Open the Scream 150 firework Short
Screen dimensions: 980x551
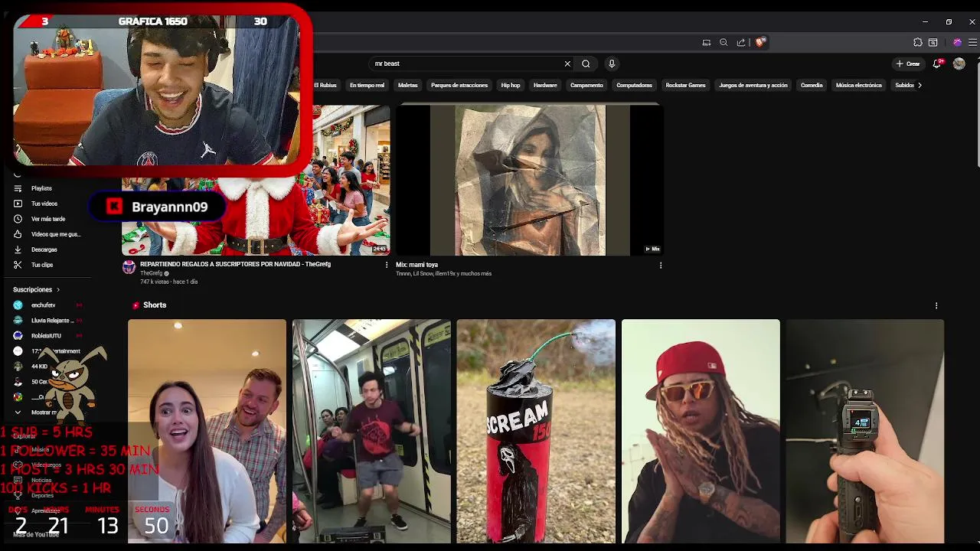pos(536,431)
